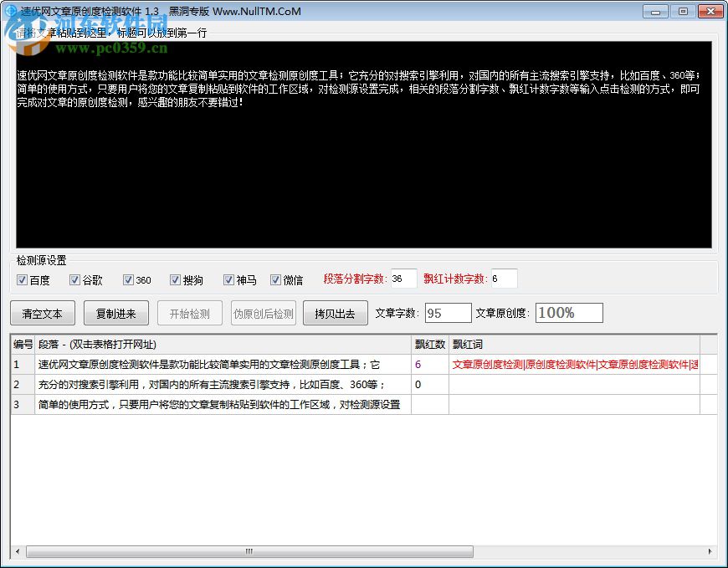728x568 pixels.
Task: Click the 飘红数 value 0 in row 2
Action: (430, 384)
